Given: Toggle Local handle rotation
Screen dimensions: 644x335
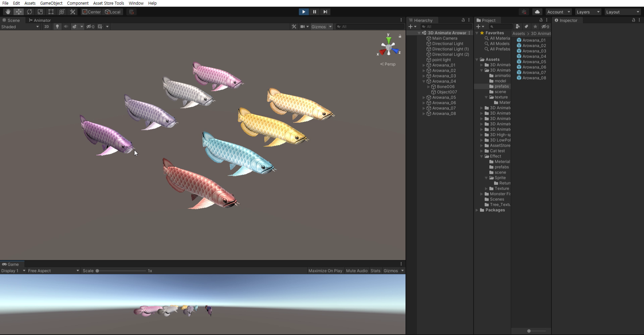Looking at the screenshot, I should (113, 12).
